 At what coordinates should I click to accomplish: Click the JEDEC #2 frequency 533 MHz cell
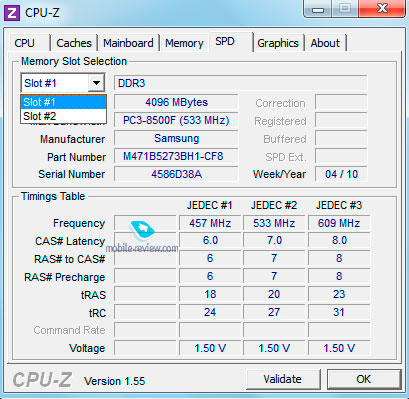pyautogui.click(x=274, y=223)
